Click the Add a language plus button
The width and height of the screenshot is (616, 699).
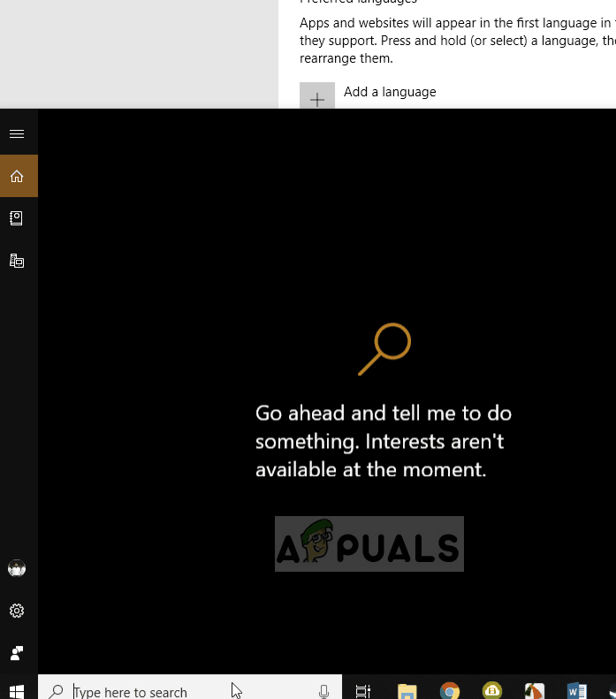tap(317, 95)
